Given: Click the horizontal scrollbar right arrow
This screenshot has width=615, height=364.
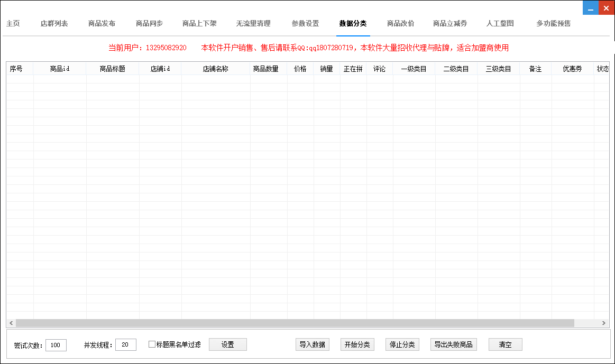Looking at the screenshot, I should (603, 323).
